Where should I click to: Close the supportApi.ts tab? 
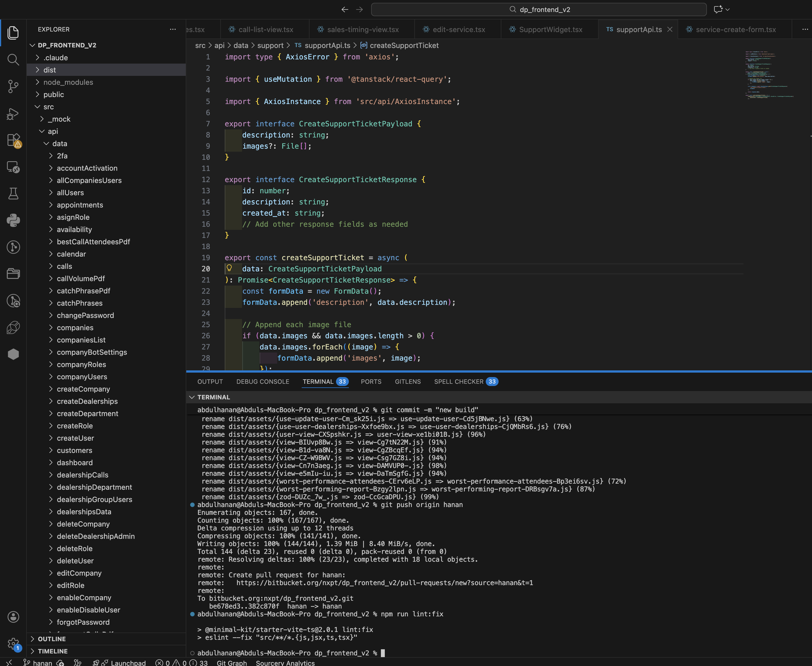(x=670, y=30)
